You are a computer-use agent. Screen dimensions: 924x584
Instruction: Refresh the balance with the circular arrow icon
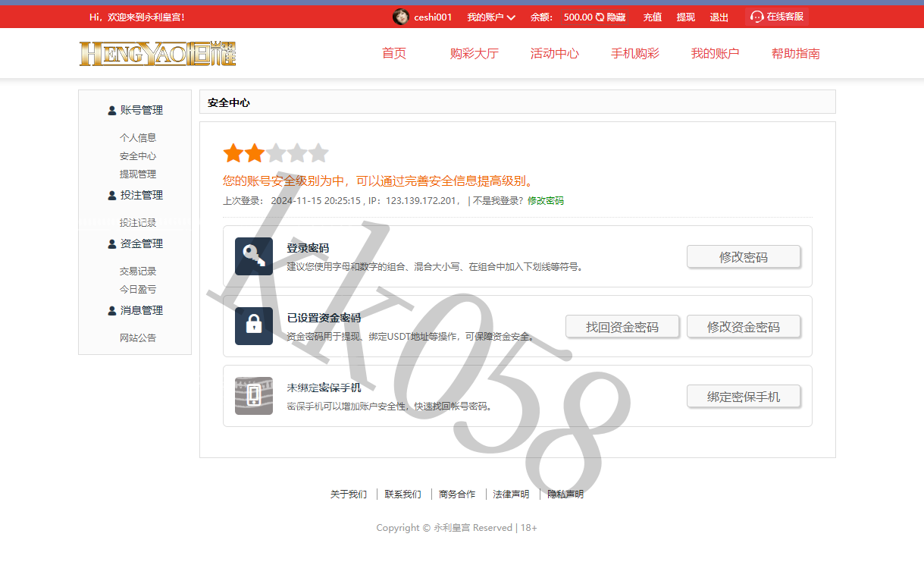point(600,17)
